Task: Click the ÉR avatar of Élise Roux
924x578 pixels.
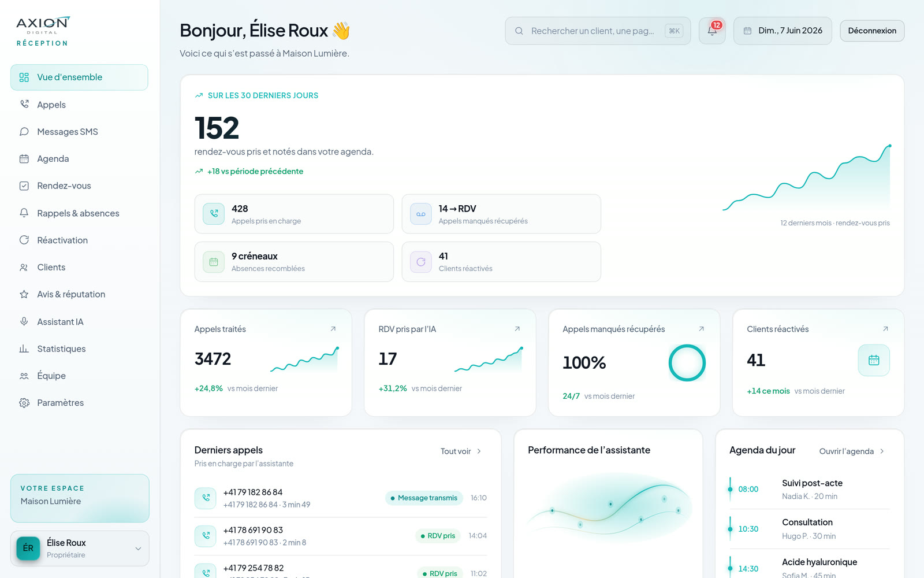Action: coord(28,548)
